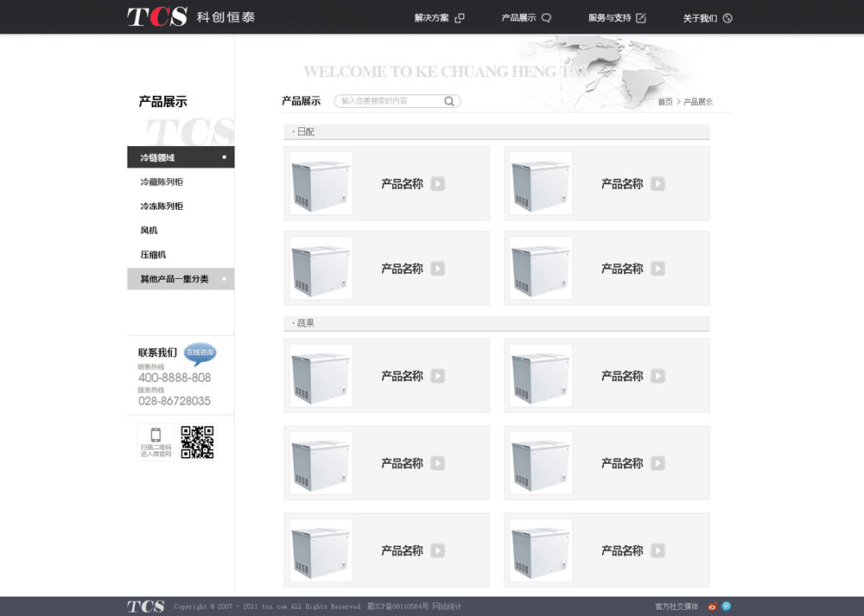Open the 产品展示 top menu
This screenshot has width=864, height=616.
525,17
